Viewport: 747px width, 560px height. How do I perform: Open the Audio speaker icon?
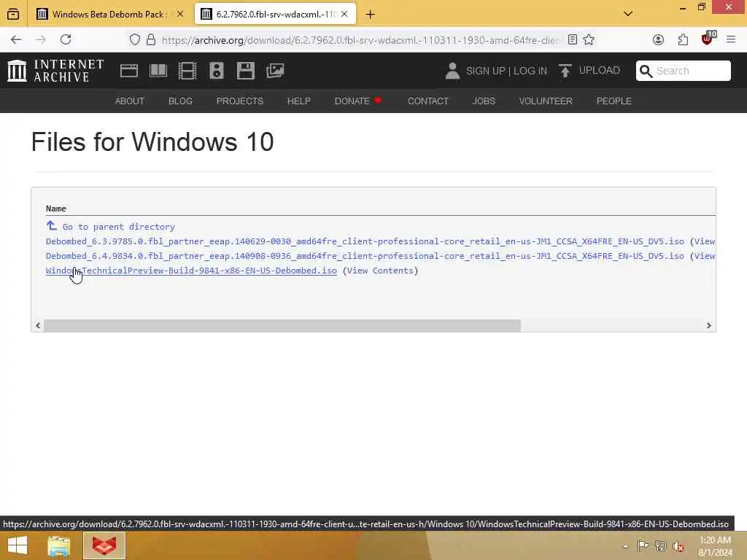point(216,71)
